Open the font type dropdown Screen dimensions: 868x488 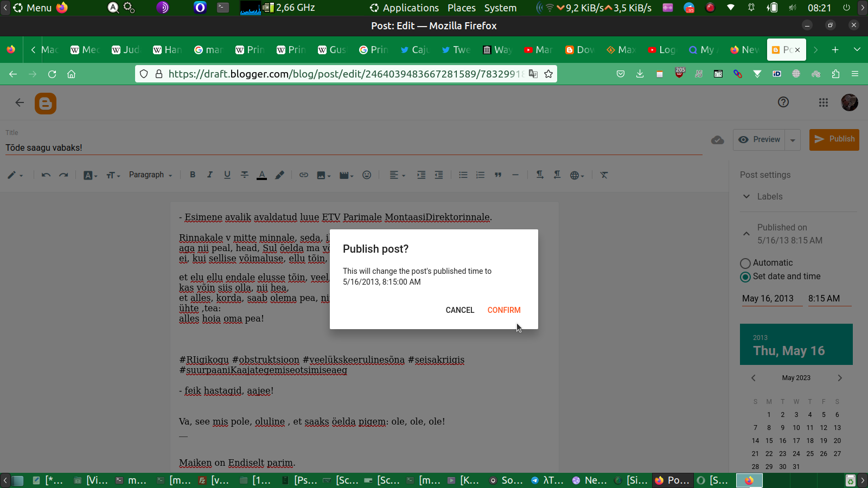[90, 175]
